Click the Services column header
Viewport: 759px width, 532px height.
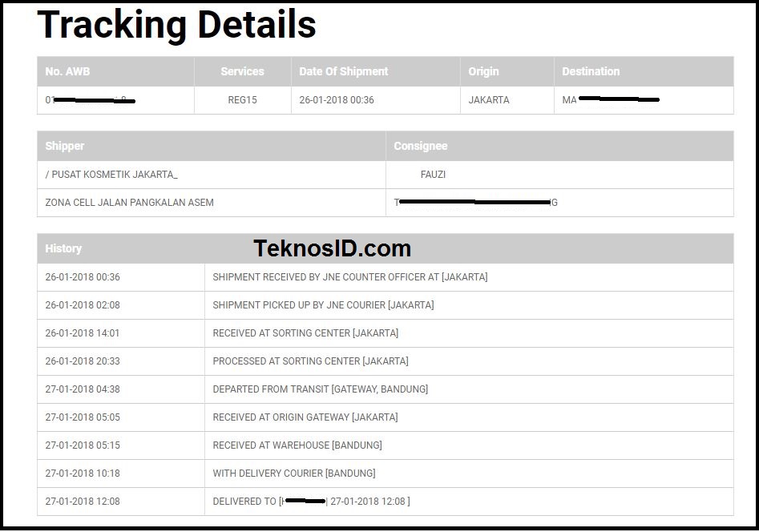[243, 71]
